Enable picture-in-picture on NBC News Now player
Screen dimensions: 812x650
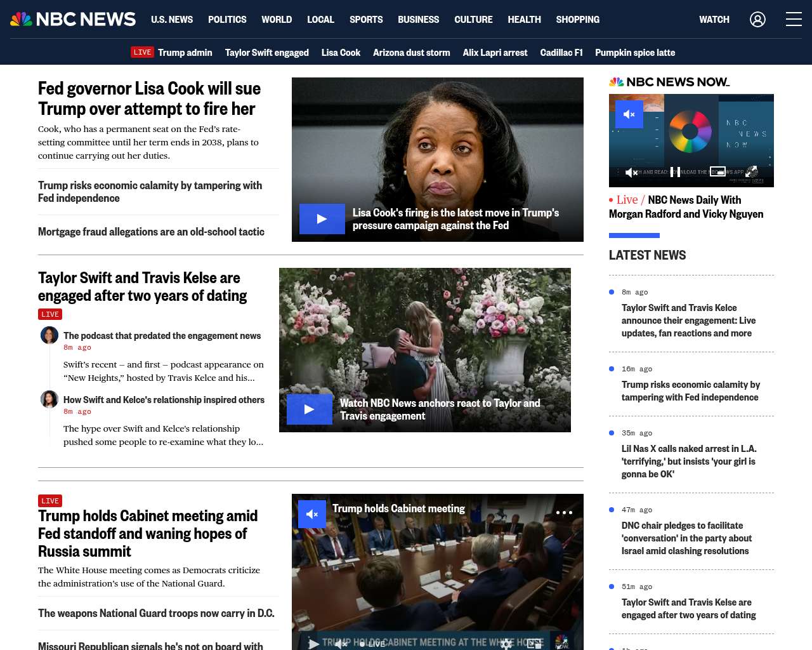click(x=717, y=171)
